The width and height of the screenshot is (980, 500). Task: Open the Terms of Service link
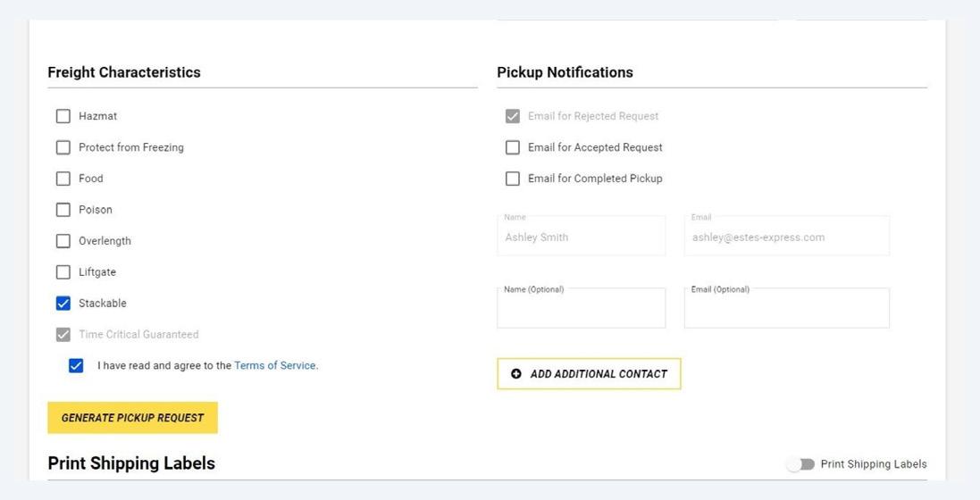[x=274, y=365]
